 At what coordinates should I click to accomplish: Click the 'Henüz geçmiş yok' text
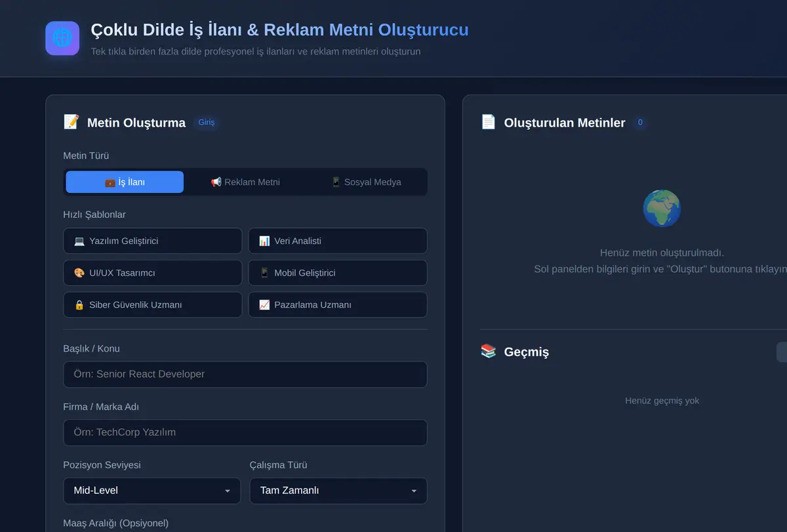click(662, 401)
